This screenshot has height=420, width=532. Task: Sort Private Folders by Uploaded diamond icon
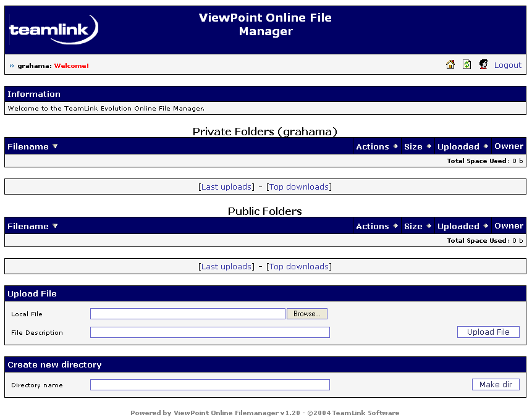pyautogui.click(x=486, y=146)
